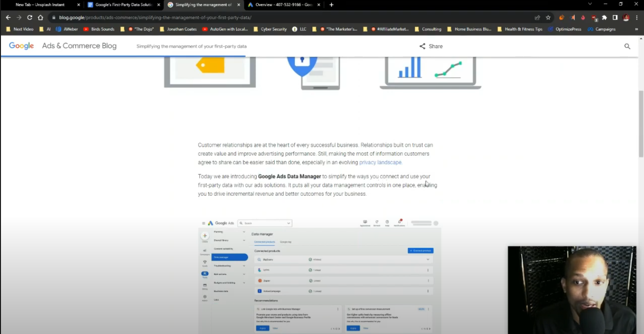The width and height of the screenshot is (644, 334).
Task: Open a new browser tab with the plus
Action: 331,5
